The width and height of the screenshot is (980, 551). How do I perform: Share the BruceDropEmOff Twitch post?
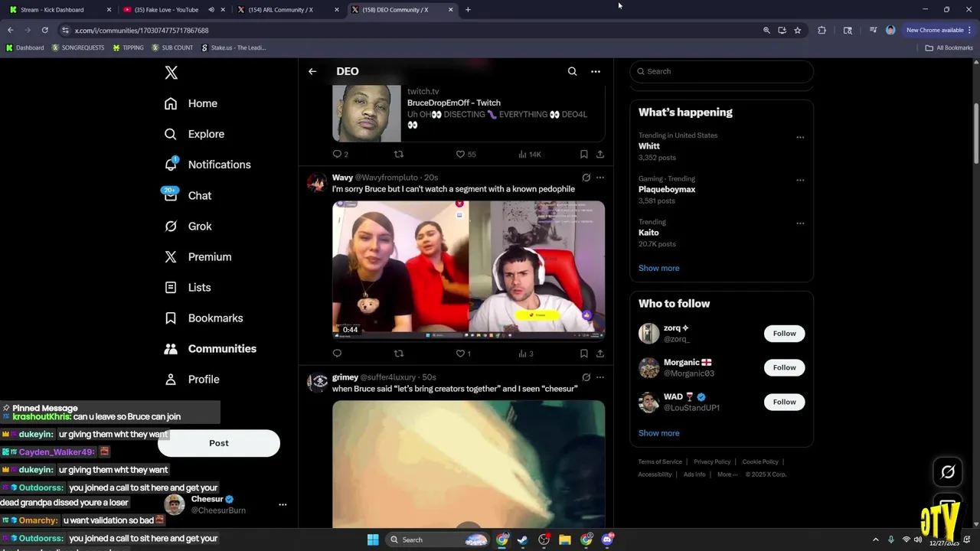[600, 154]
